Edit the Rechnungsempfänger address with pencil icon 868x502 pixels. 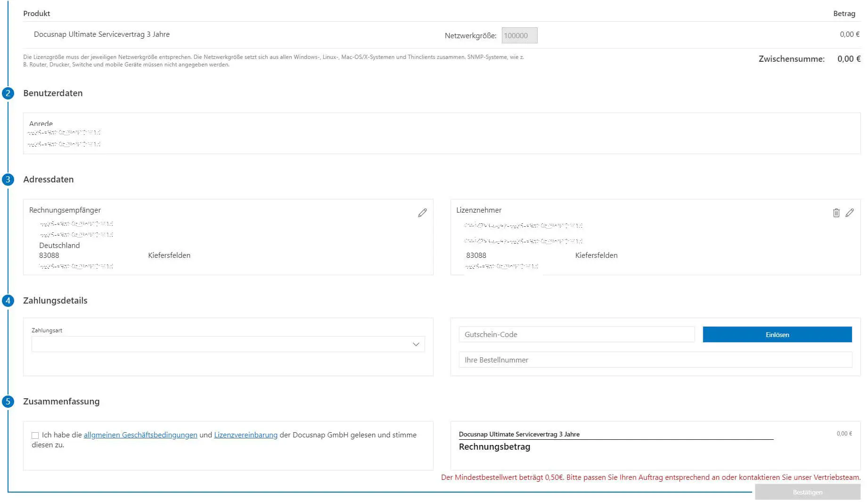422,213
